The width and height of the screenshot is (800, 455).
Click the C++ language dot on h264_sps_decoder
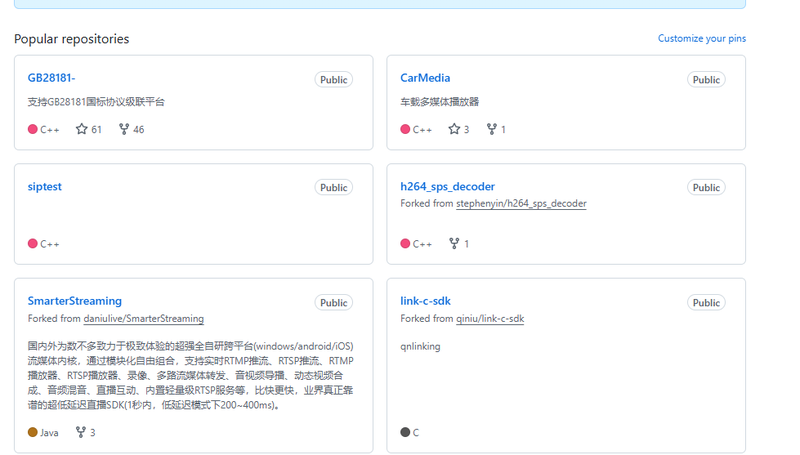click(405, 244)
